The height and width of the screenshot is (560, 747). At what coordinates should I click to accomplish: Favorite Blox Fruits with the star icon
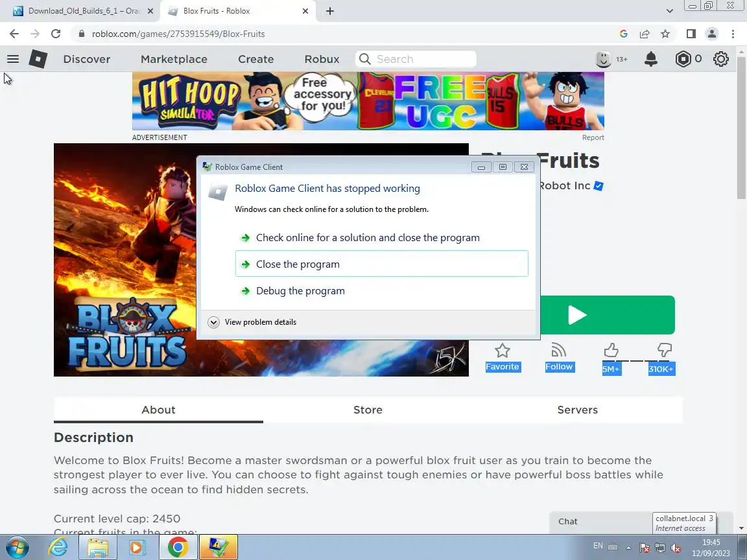502,351
